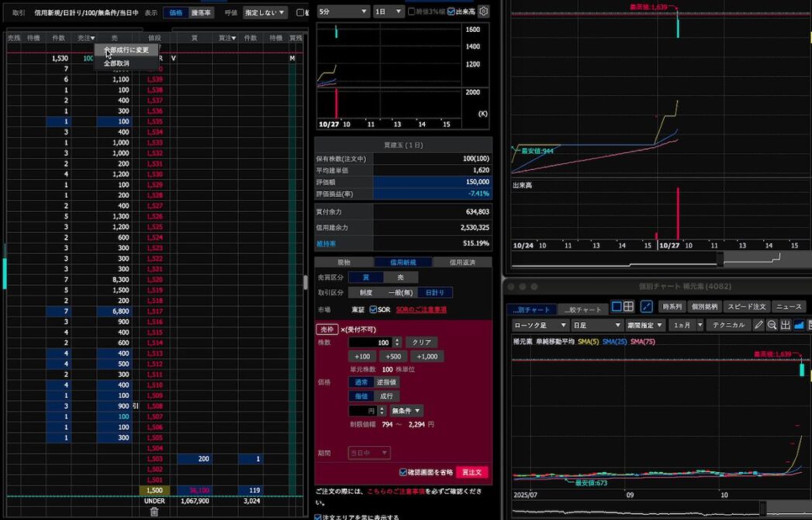Open the 5分 interval dropdown

343,12
